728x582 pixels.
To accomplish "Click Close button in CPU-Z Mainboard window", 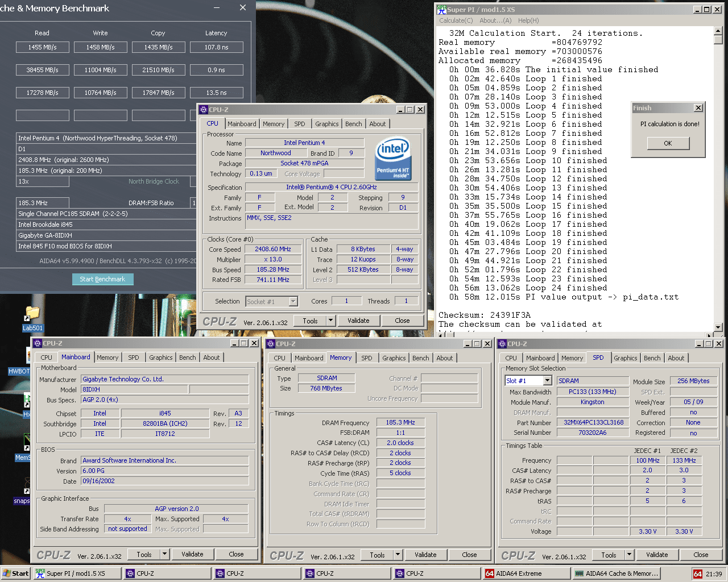I will (x=236, y=554).
